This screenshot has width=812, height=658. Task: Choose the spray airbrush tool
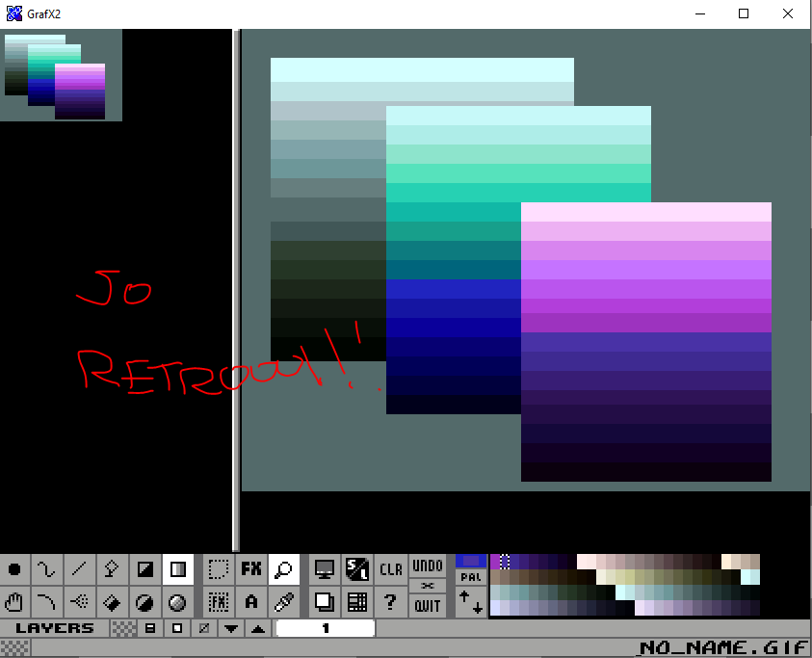click(80, 602)
